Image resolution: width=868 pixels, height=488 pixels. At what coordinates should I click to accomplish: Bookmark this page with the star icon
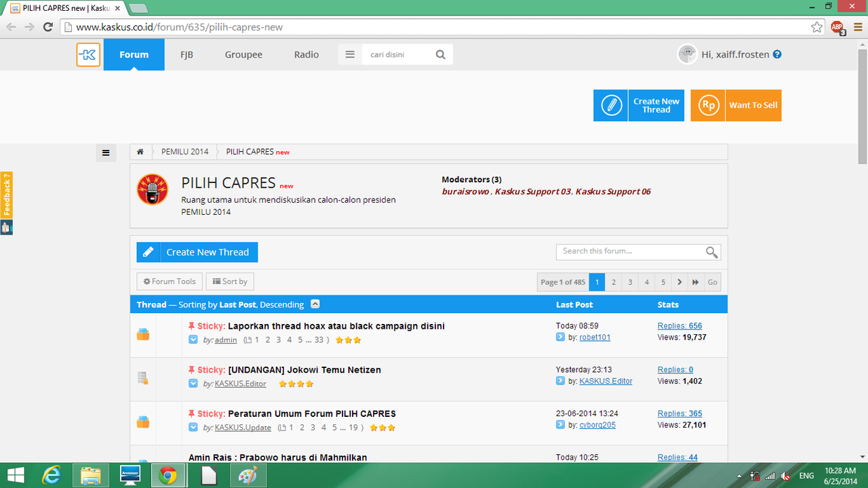point(816,27)
